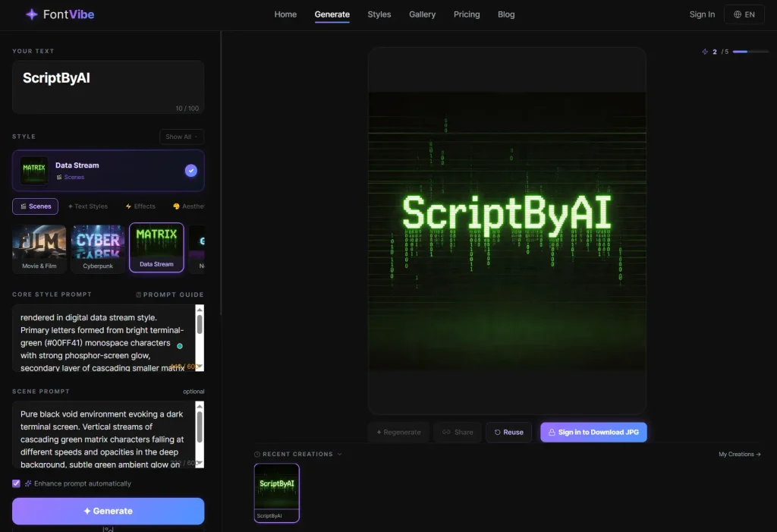The width and height of the screenshot is (777, 532).
Task: Click the credits usage progress bar
Action: 752,51
